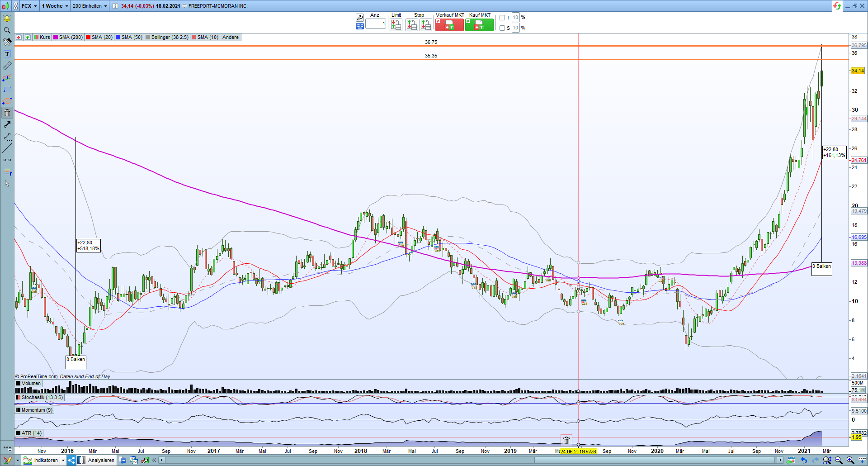The height and width of the screenshot is (466, 868).
Task: Open the FCX ticker dropdown
Action: click(29, 6)
